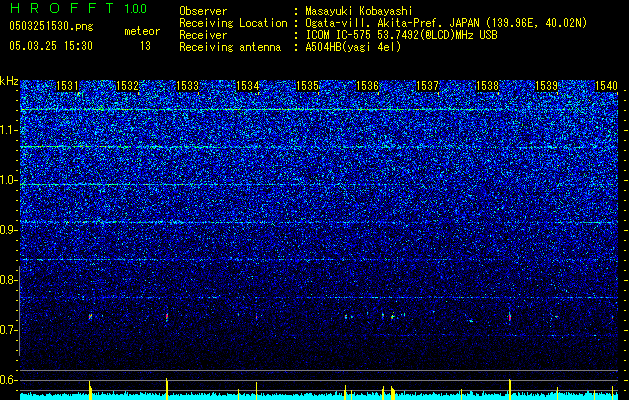The height and width of the screenshot is (400, 629).
Task: Click the tallest yellow spike before 1533
Action: 166,389
